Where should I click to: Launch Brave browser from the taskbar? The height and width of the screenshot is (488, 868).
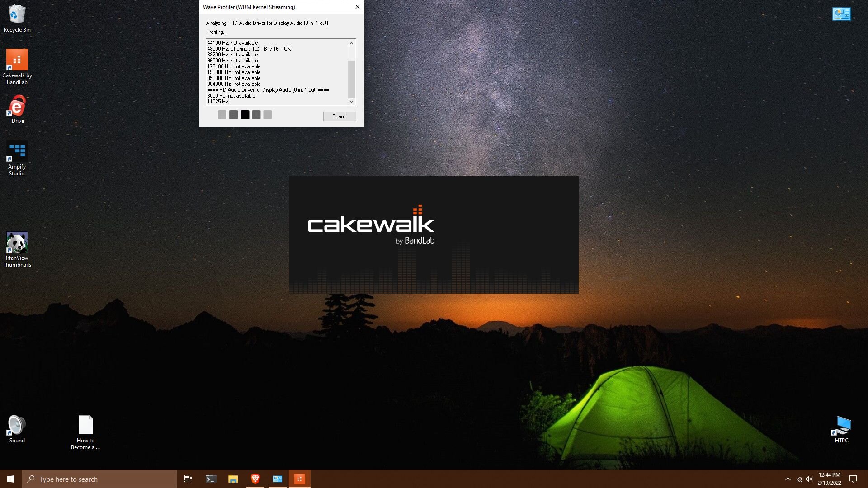coord(255,479)
